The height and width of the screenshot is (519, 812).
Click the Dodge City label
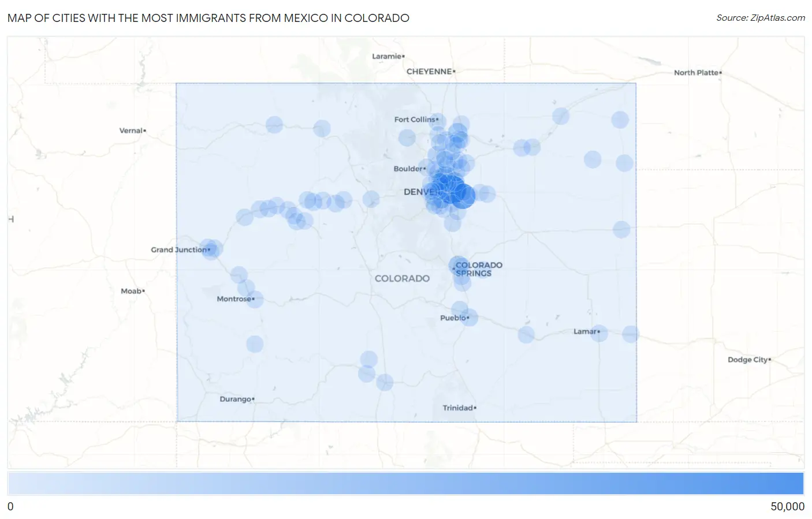pos(748,360)
